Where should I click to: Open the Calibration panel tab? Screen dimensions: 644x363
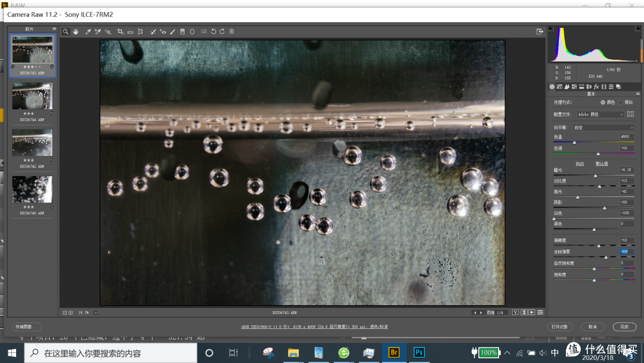(x=603, y=87)
